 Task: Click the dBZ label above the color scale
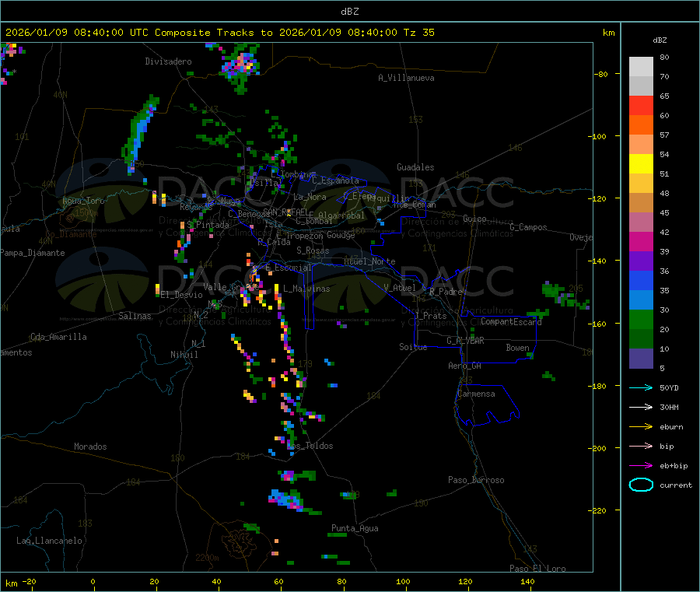(x=660, y=40)
